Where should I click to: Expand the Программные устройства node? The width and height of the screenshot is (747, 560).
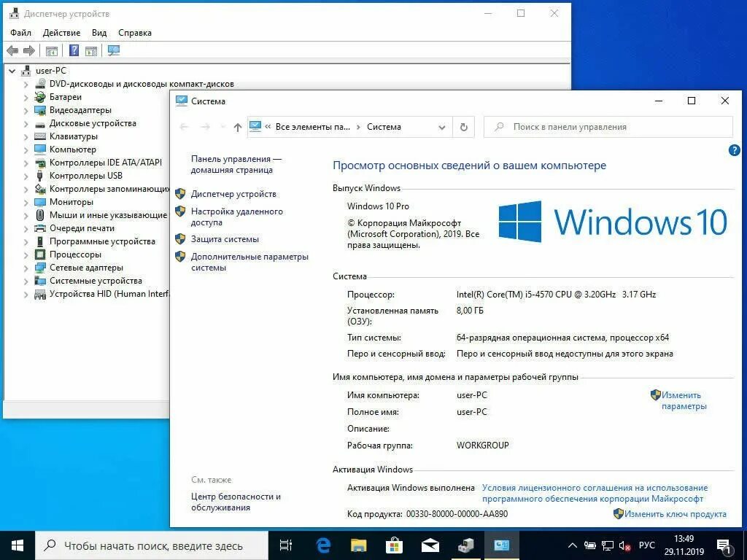coord(26,242)
